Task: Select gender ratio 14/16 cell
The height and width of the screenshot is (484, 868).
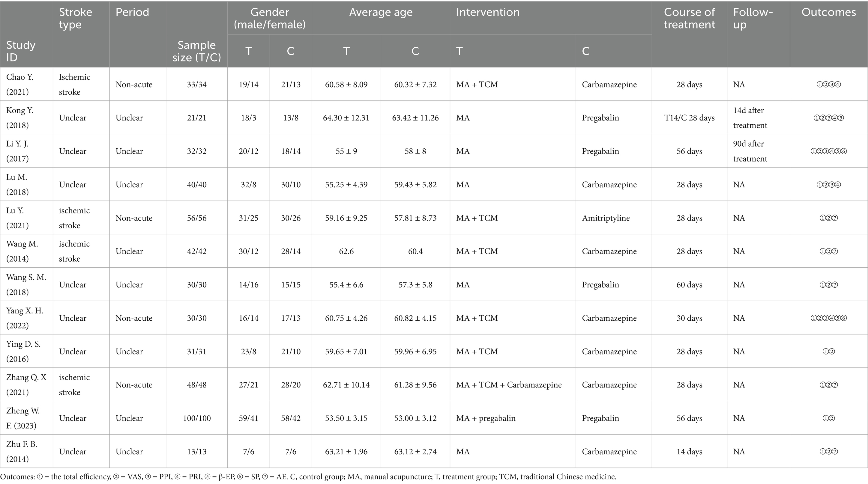Action: pyautogui.click(x=249, y=285)
